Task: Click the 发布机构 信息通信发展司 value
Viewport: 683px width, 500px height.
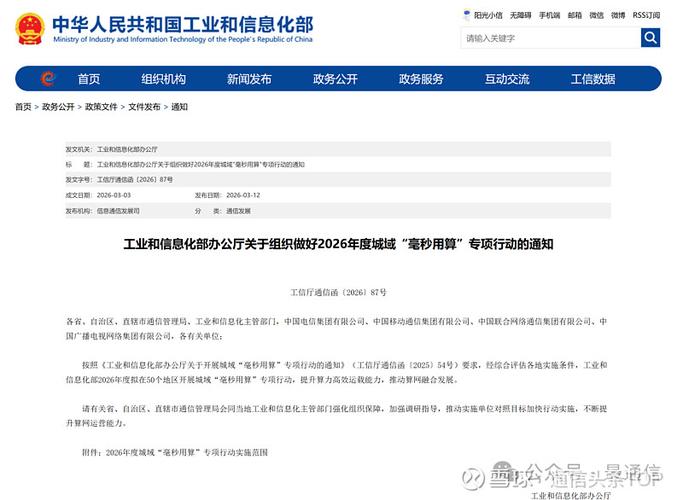Action: [x=118, y=211]
